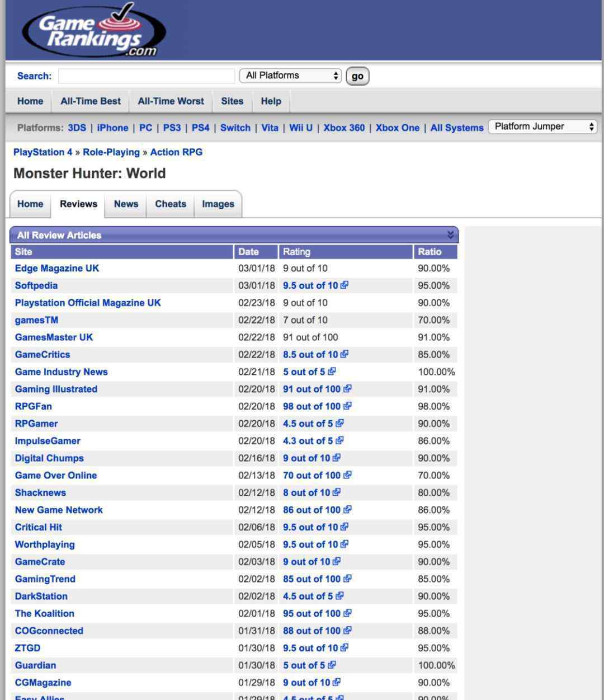Screen dimensions: 604x700
Task: Click inside the Search text field
Action: tap(147, 76)
